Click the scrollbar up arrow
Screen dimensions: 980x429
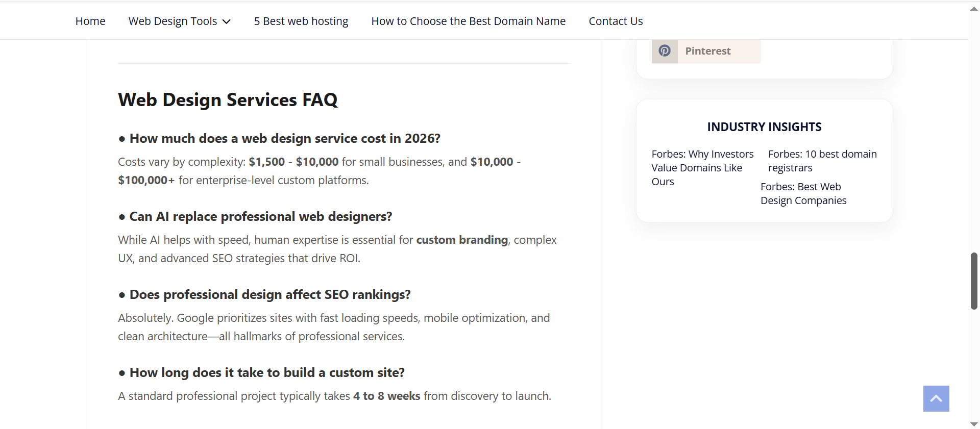974,8
